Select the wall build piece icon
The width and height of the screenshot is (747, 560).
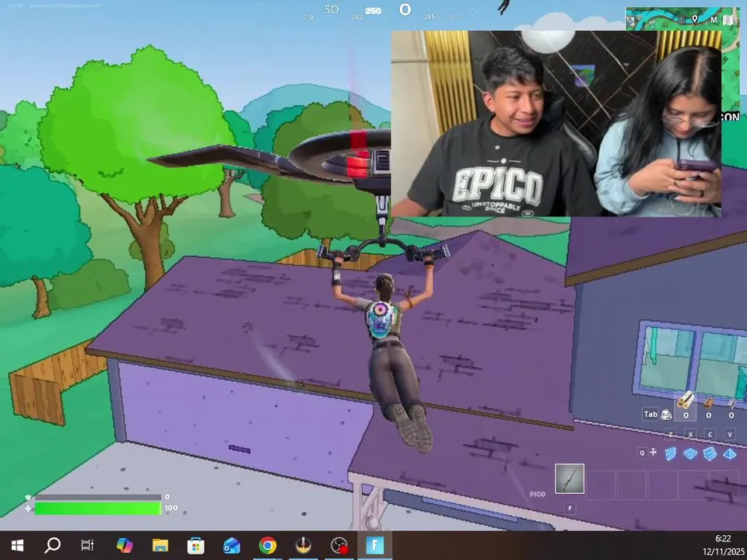click(671, 453)
